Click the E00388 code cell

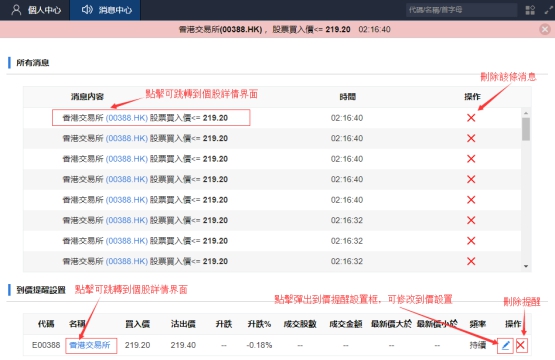pyautogui.click(x=46, y=345)
